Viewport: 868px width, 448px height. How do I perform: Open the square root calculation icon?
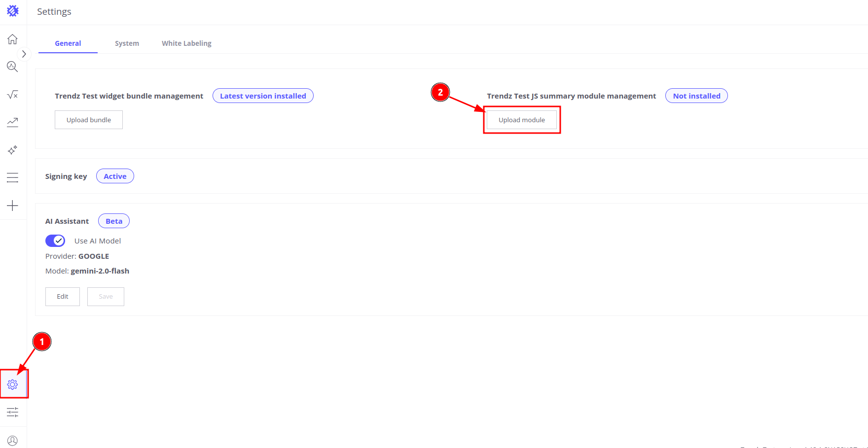[13, 94]
